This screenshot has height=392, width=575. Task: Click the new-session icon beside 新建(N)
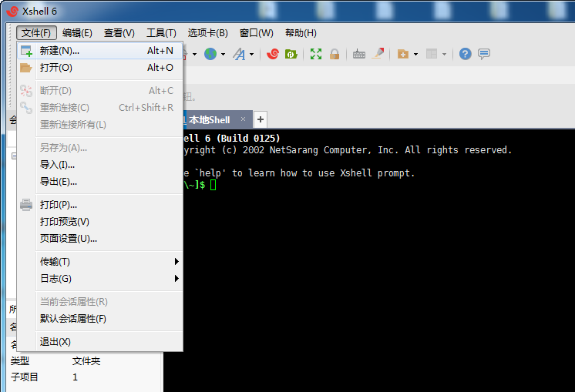(x=26, y=51)
